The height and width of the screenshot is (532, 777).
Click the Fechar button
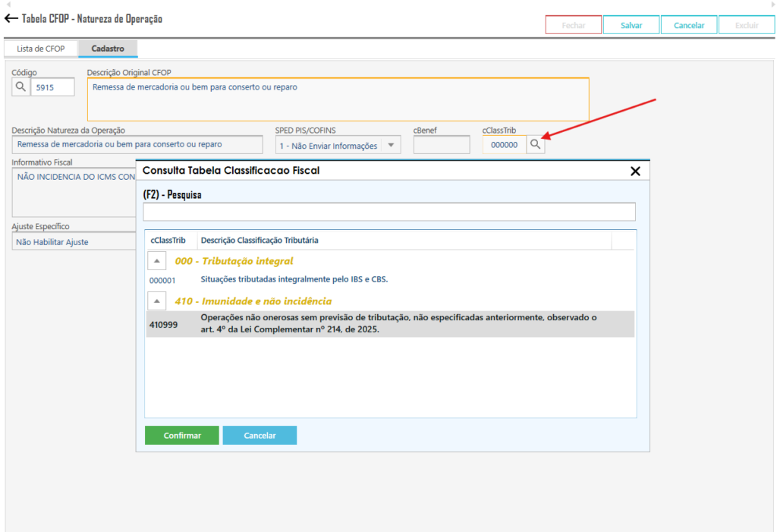pos(573,25)
